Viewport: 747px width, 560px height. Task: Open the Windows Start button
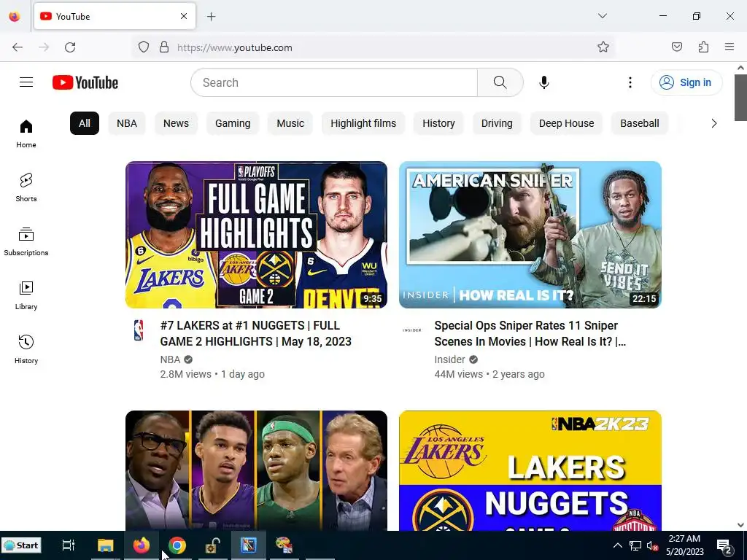click(x=21, y=545)
